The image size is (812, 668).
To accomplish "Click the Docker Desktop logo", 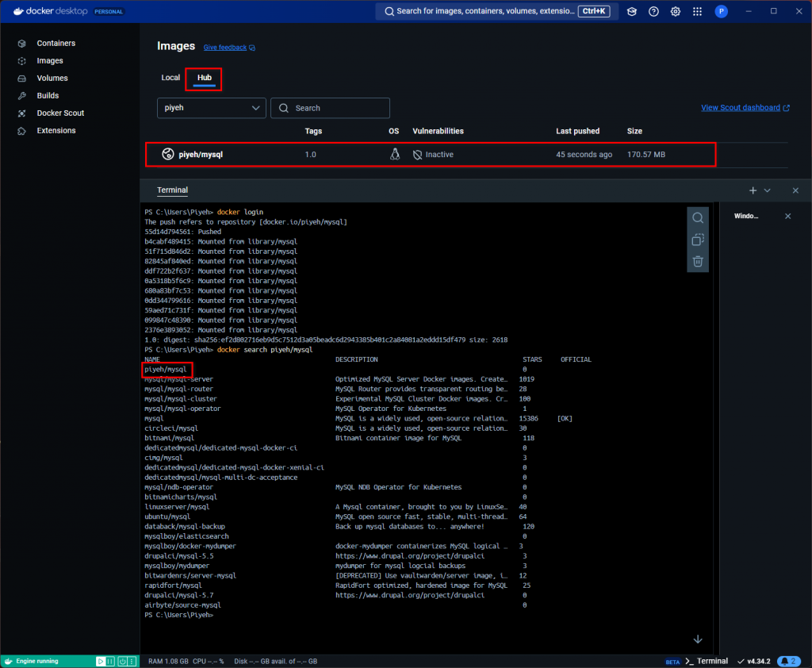I will tap(50, 11).
